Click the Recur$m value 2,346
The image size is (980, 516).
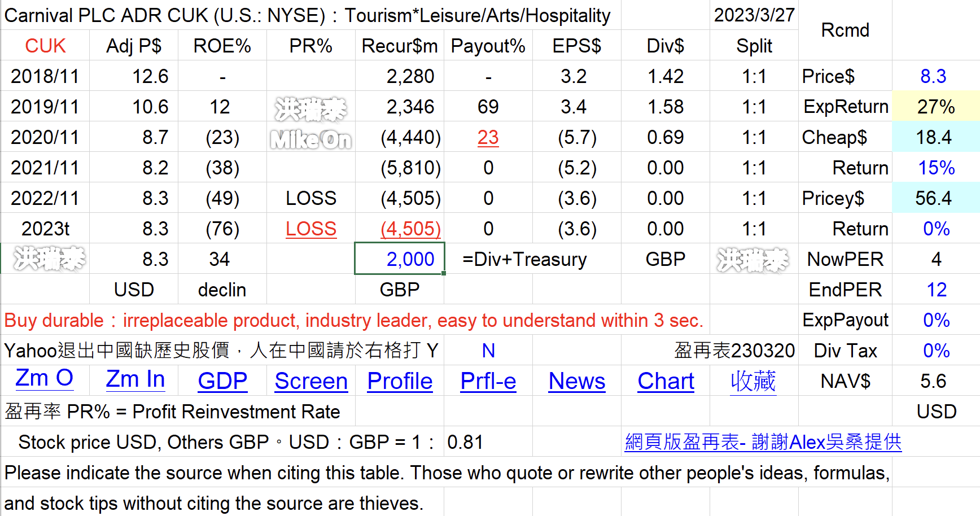[400, 107]
